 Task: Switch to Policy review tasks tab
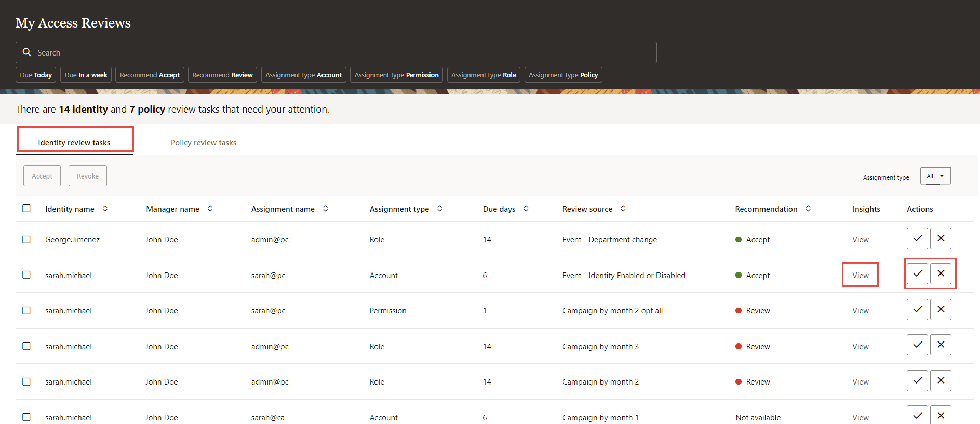[204, 142]
